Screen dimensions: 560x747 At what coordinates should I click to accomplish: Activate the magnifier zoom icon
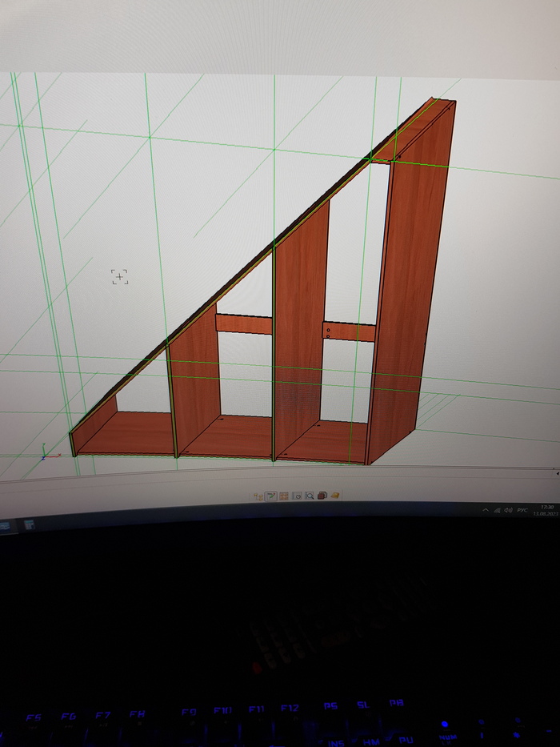310,496
